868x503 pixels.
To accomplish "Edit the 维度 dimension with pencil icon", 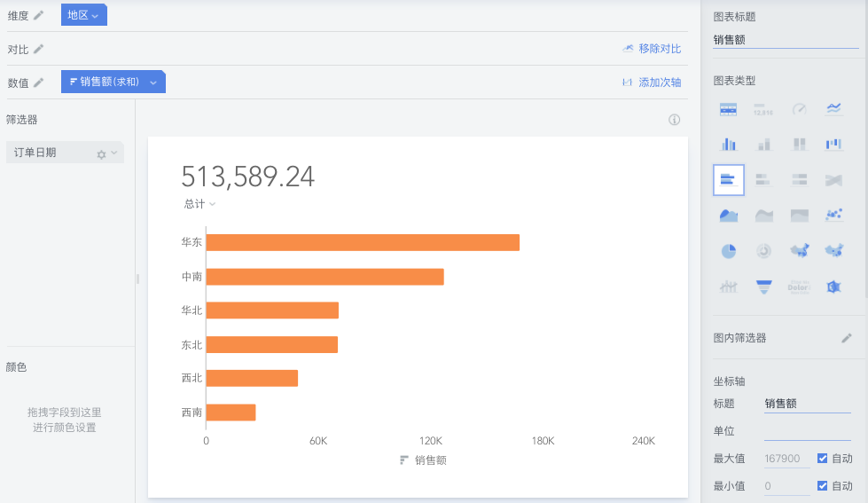I will tap(38, 15).
